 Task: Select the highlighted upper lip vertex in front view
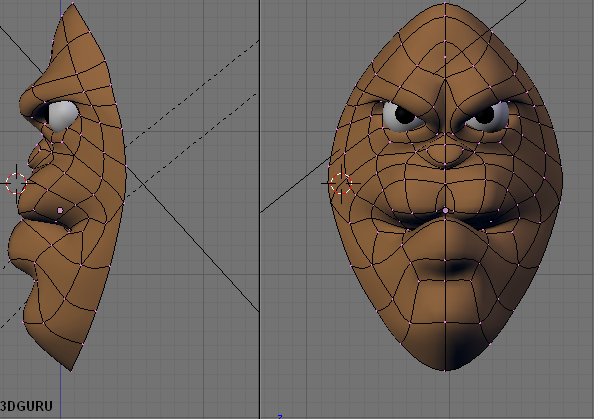[x=446, y=210]
